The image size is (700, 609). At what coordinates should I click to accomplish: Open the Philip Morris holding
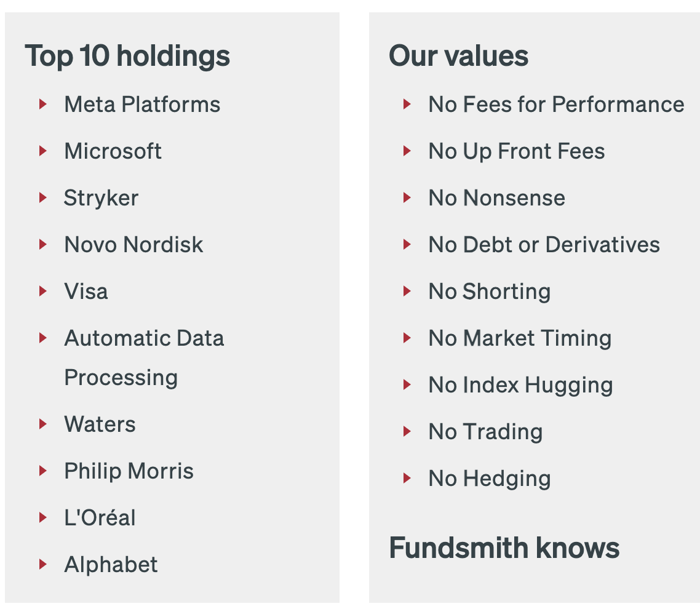(129, 471)
